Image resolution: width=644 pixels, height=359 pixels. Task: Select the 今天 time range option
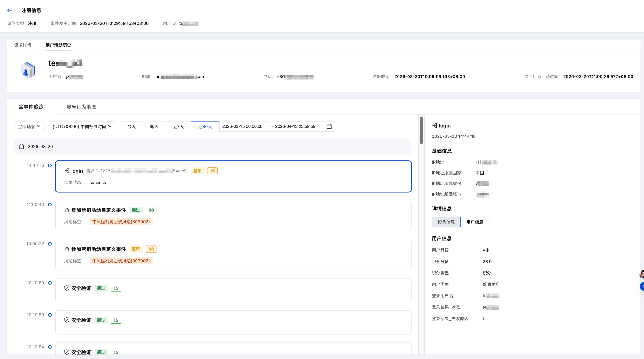[x=131, y=126]
